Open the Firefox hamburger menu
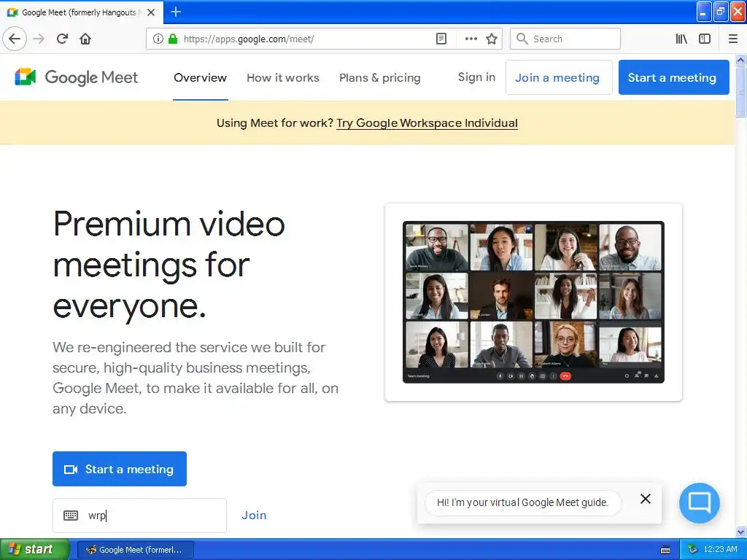This screenshot has height=560, width=747. click(x=733, y=39)
